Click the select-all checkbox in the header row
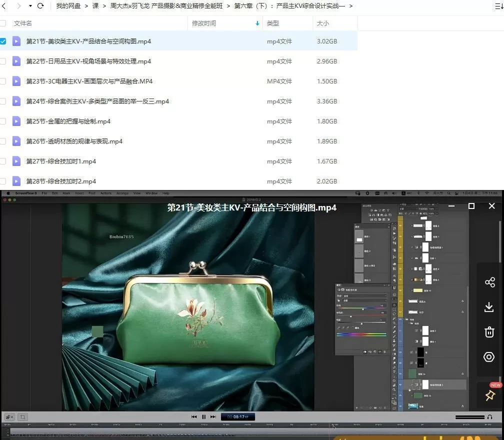 3,23
